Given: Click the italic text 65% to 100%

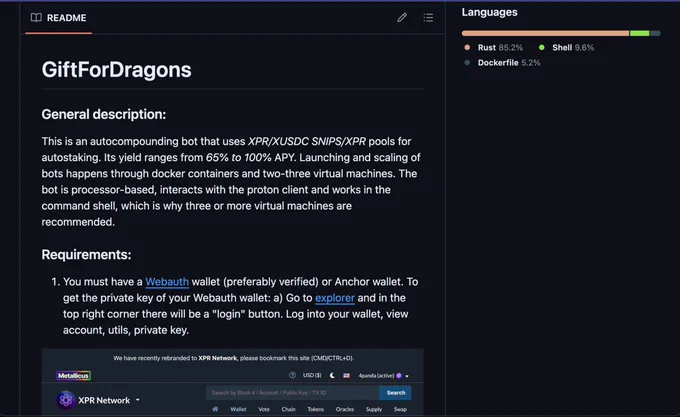Looking at the screenshot, I should (239, 157).
